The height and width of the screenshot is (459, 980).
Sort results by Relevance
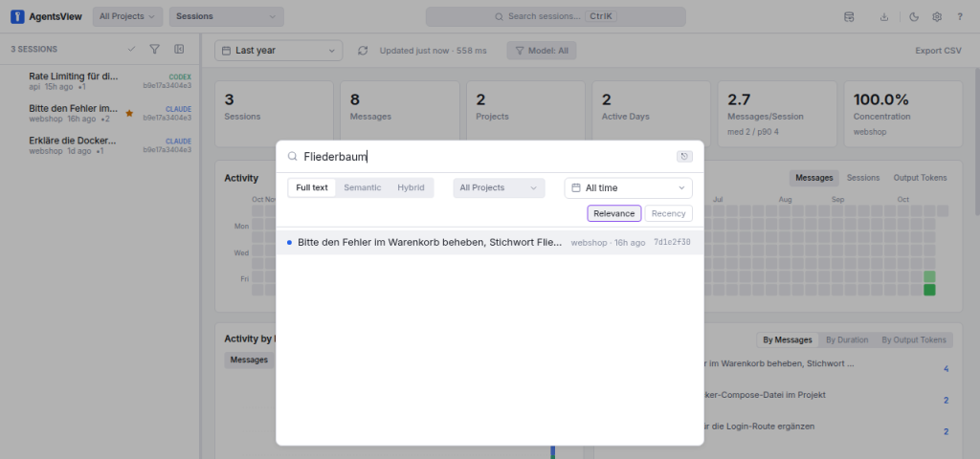point(613,213)
